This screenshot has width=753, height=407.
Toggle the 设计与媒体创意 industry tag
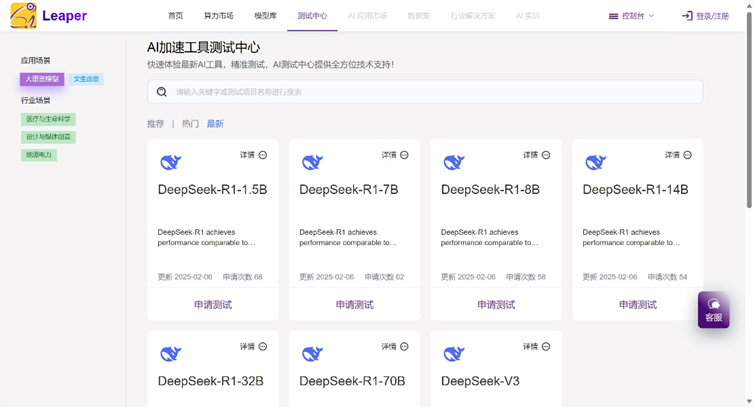[x=48, y=137]
